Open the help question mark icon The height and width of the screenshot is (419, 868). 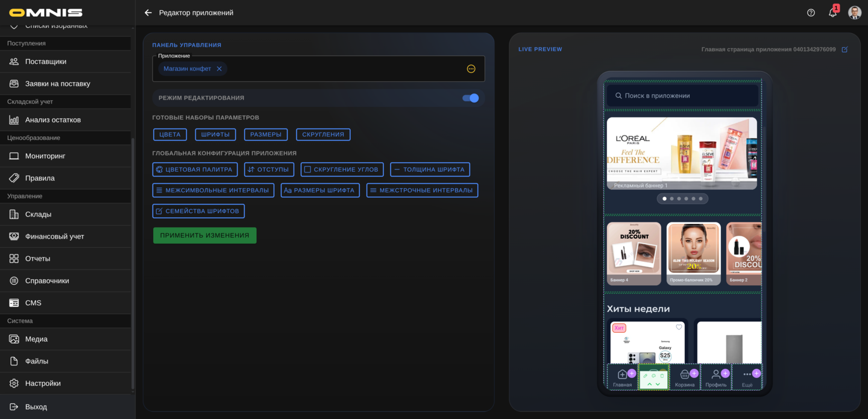[811, 13]
